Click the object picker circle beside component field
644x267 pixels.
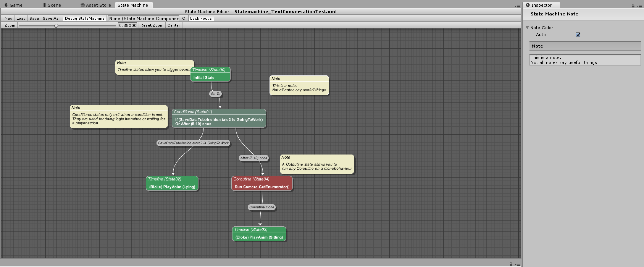(184, 18)
